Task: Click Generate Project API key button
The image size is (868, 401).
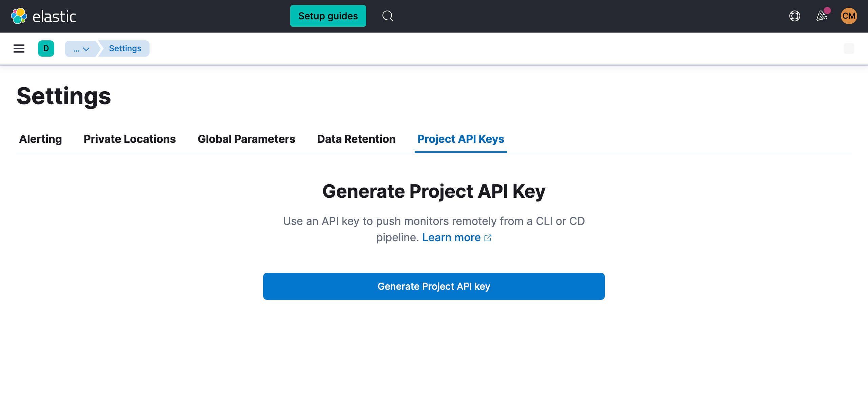Action: click(434, 286)
